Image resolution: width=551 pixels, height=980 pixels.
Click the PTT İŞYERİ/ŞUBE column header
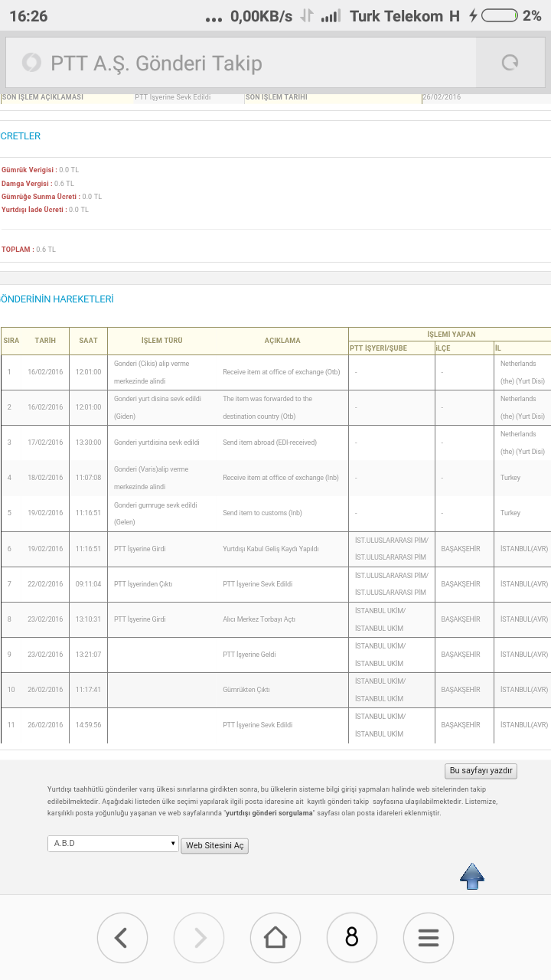[379, 348]
